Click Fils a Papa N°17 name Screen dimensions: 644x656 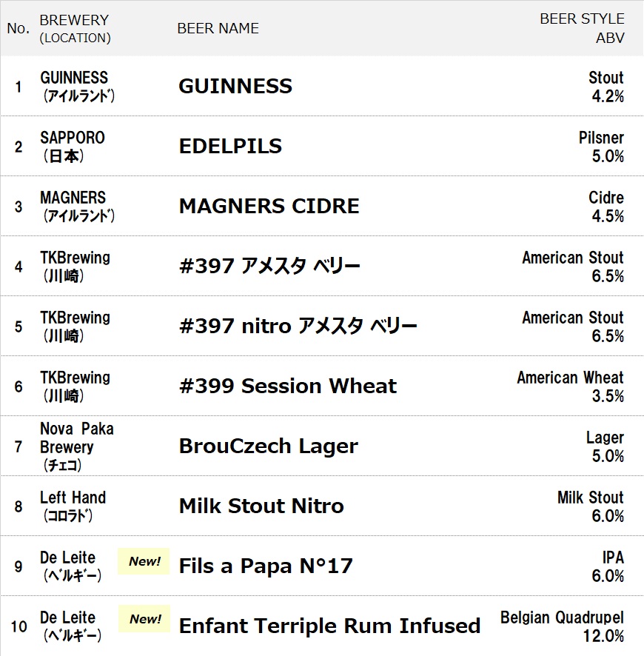click(x=266, y=566)
